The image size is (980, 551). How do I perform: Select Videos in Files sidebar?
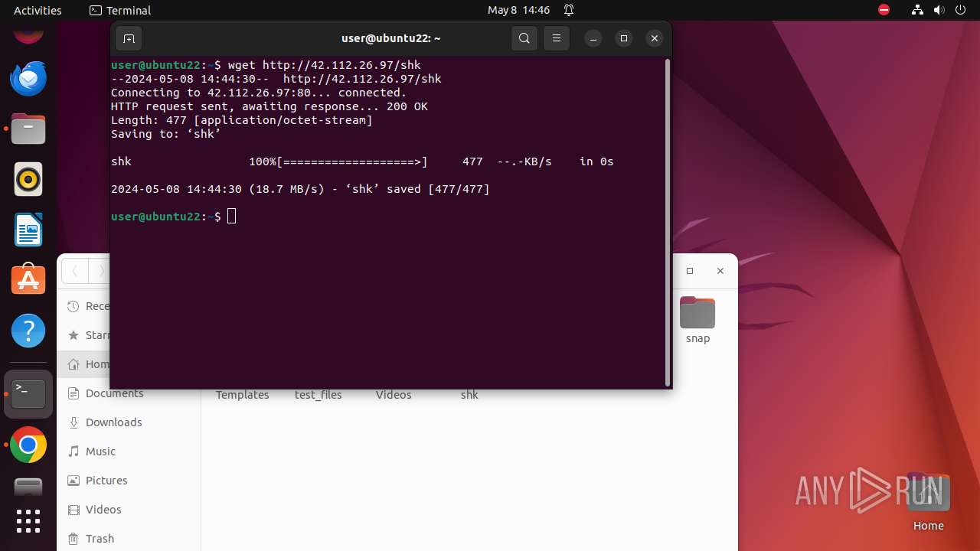pos(129,510)
